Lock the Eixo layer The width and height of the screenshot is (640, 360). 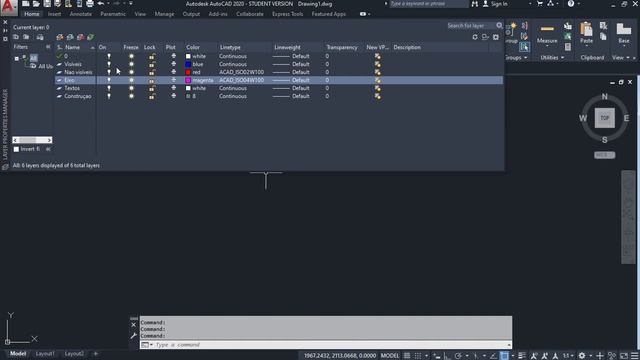coord(151,80)
